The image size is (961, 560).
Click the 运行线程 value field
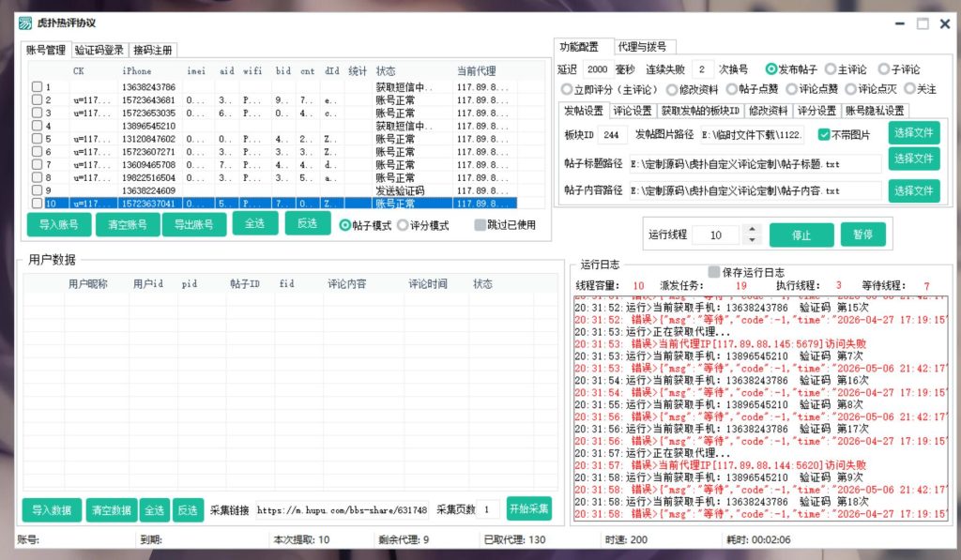click(x=718, y=235)
